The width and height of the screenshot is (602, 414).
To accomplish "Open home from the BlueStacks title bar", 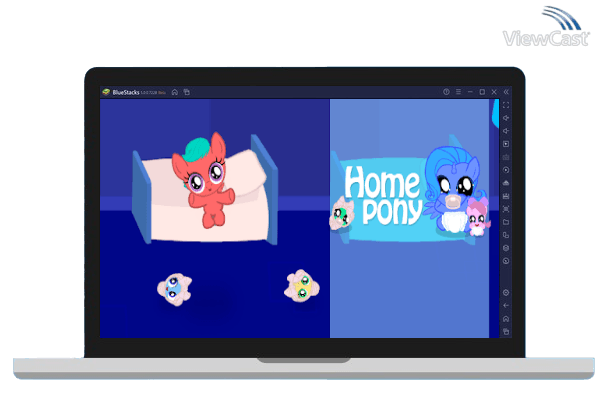I will pyautogui.click(x=175, y=92).
